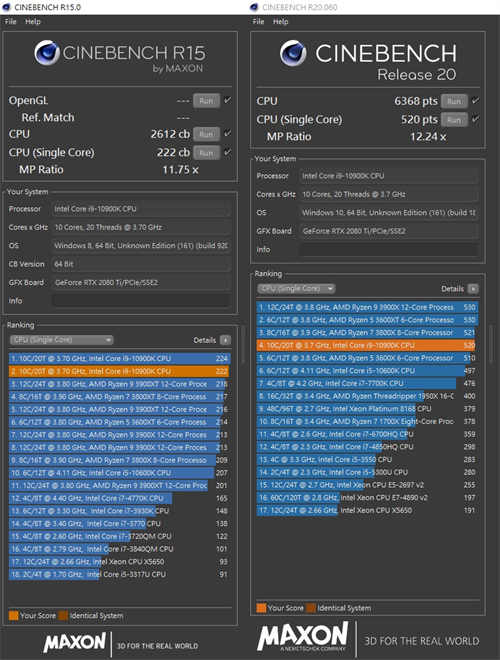Click the R15 CPU score 2612 cb

pyautogui.click(x=170, y=134)
